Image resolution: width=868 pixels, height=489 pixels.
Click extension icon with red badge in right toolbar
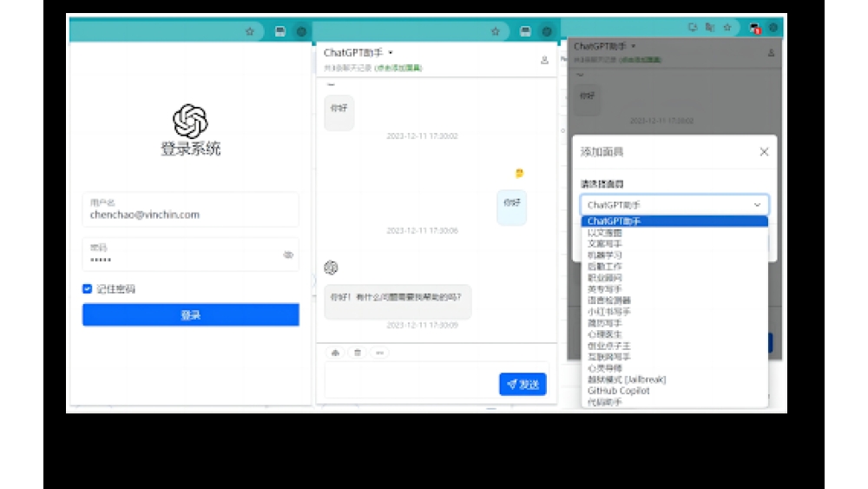coord(754,29)
